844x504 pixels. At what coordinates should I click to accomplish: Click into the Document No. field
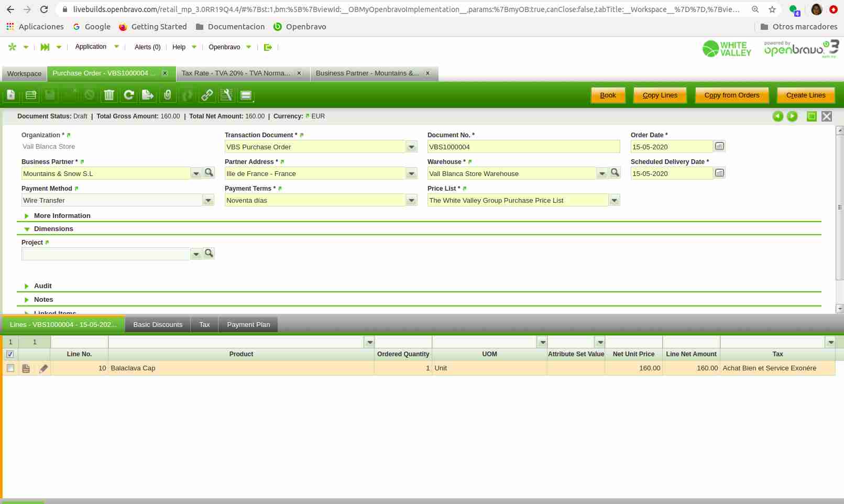523,147
